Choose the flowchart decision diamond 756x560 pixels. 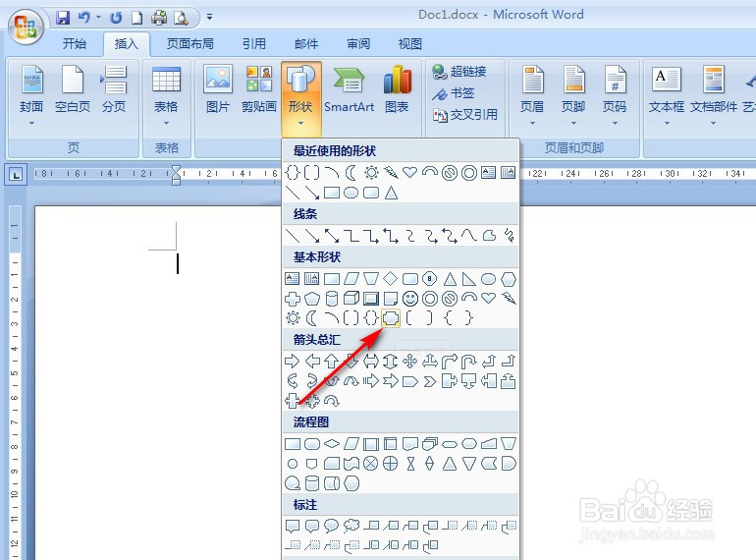coord(332,443)
